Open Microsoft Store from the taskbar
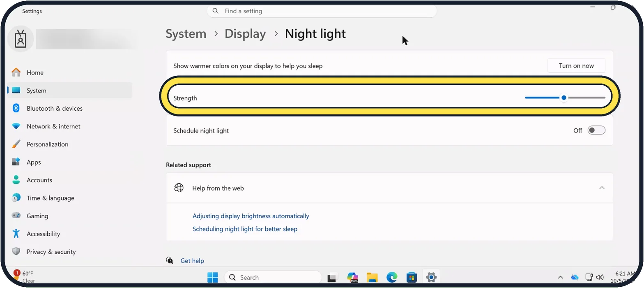 click(x=412, y=278)
